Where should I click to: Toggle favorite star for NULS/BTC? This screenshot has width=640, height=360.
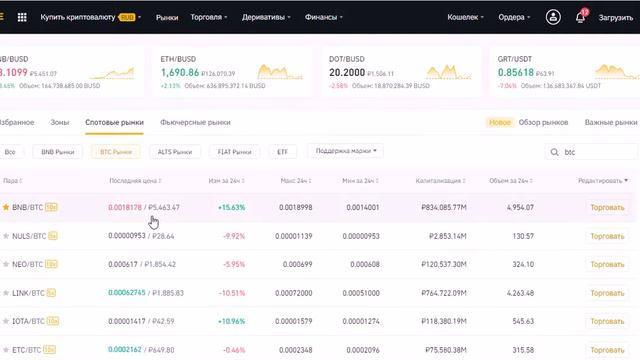6,236
